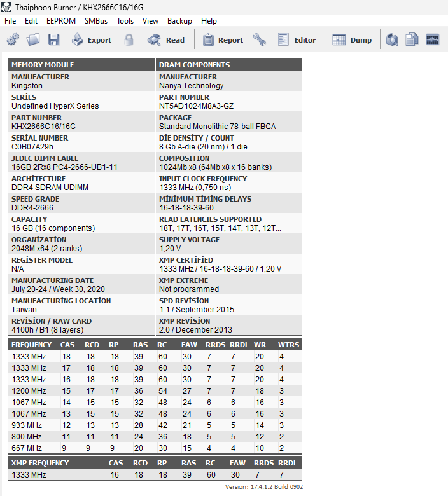Screen dimensions: 448x496
Task: Click the XMP FREQUENCY header
Action: pos(40,463)
